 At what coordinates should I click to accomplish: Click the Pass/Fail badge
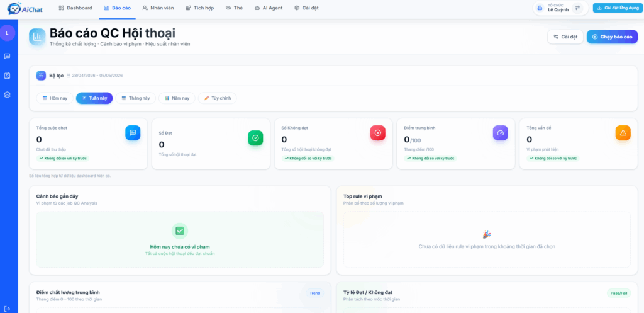(619, 293)
